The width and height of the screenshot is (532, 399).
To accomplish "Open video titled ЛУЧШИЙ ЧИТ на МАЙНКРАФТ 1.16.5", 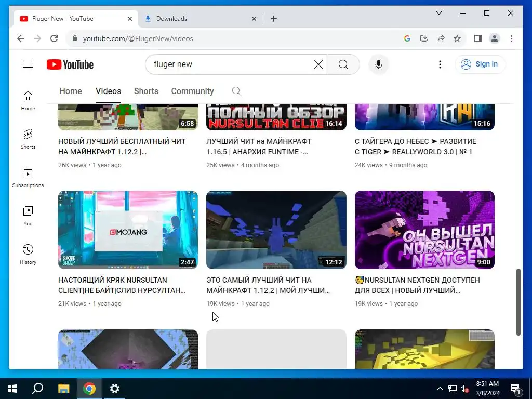I will coord(259,147).
